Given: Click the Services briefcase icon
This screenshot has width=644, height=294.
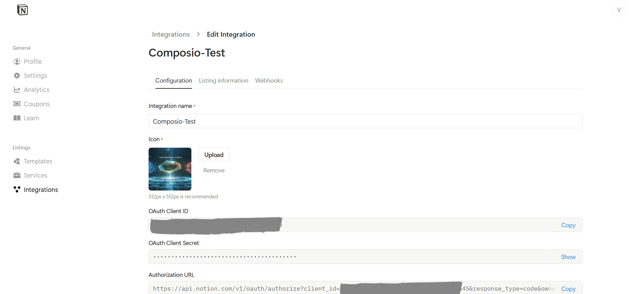Looking at the screenshot, I should click(17, 175).
